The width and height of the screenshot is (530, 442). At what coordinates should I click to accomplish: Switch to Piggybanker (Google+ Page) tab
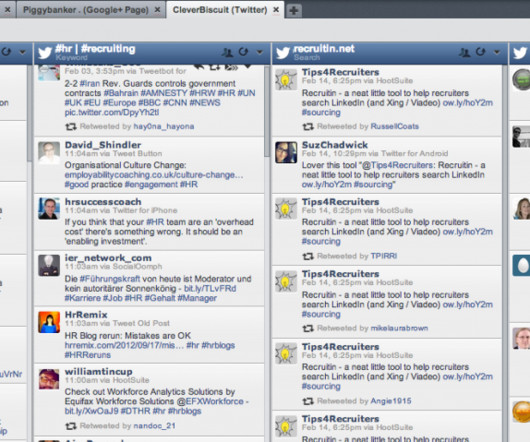point(86,10)
